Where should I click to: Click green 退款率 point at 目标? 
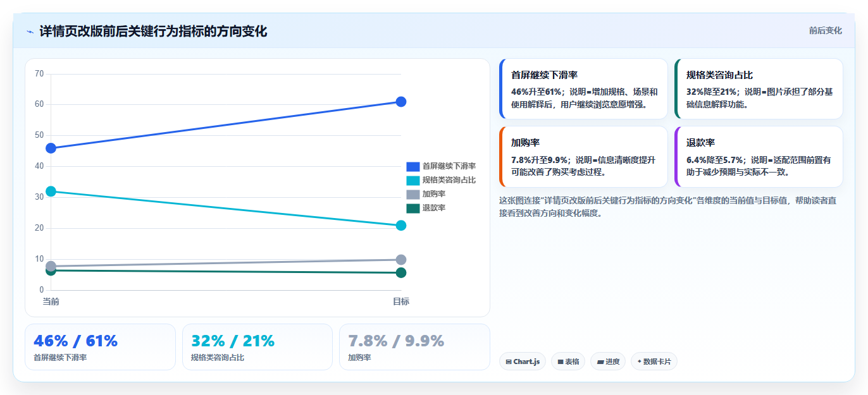[401, 272]
